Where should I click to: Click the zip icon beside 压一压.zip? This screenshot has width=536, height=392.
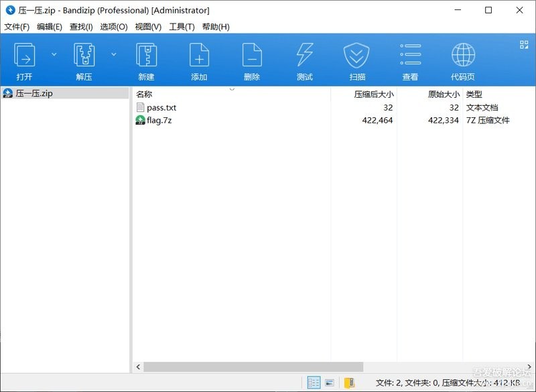click(7, 93)
